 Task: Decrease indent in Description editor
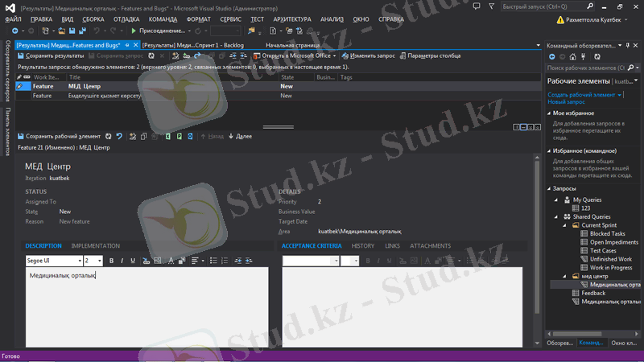(237, 261)
